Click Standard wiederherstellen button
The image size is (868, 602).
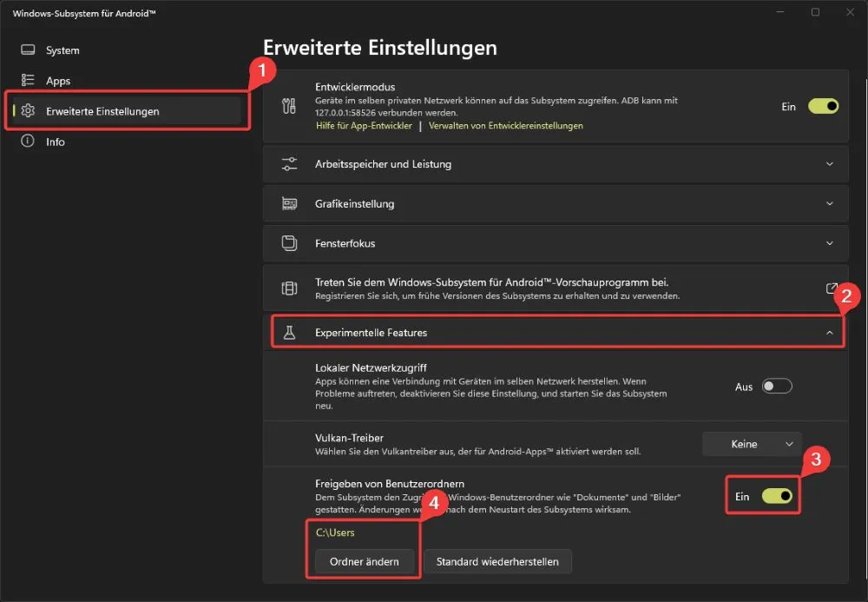(497, 561)
